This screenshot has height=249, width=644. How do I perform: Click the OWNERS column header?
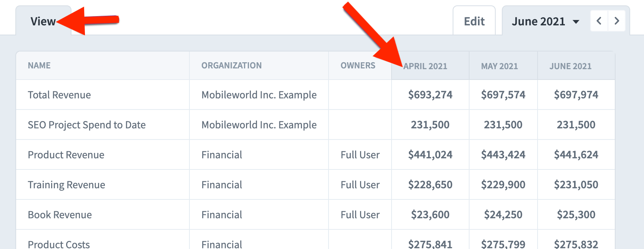[x=358, y=66]
